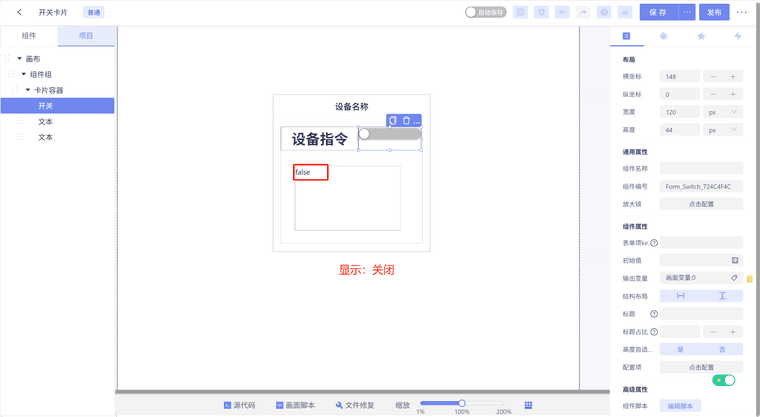This screenshot has height=417, width=760.
Task: Click the redo arrow in top toolbar
Action: (583, 12)
